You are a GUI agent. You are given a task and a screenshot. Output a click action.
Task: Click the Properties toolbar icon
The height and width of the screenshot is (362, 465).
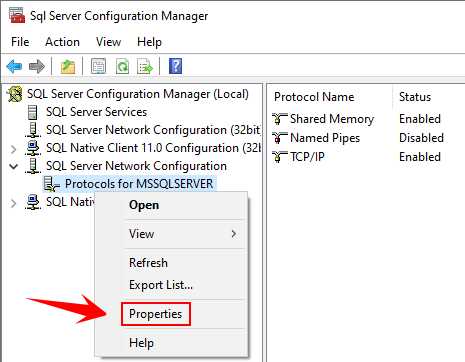point(99,66)
